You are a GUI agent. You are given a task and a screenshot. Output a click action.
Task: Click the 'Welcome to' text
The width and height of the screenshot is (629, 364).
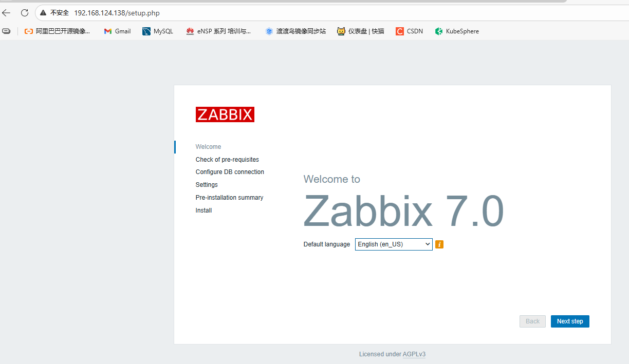[332, 179]
